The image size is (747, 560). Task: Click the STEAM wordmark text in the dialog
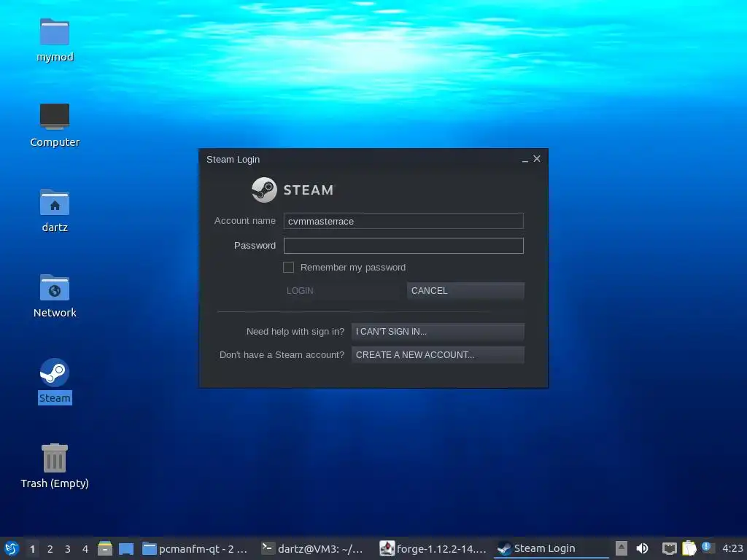click(x=309, y=190)
